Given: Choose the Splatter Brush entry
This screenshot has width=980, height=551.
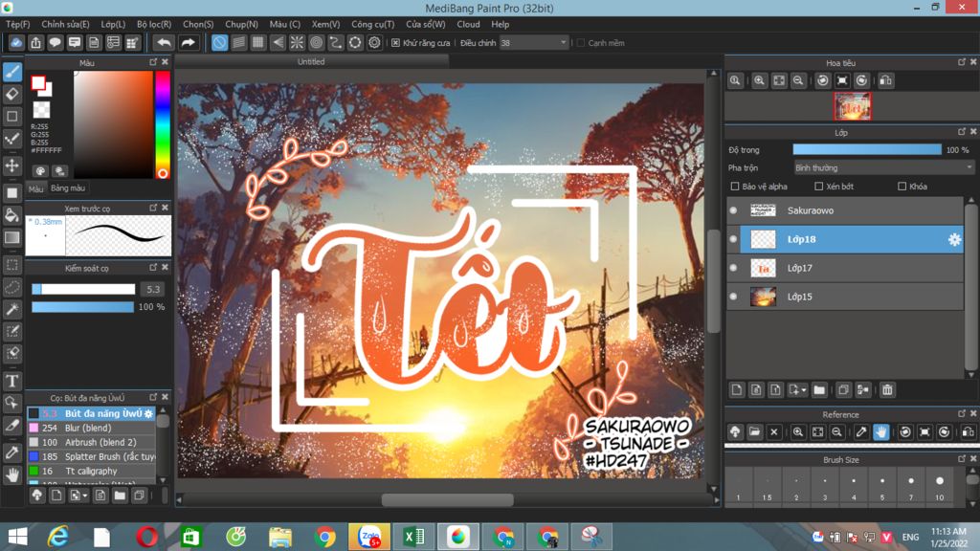Looking at the screenshot, I should (91, 456).
